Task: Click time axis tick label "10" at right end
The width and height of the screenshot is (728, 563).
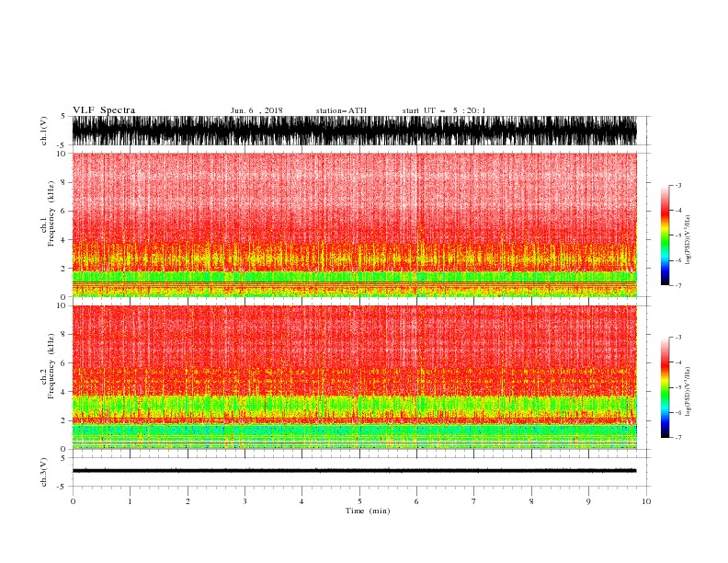Action: (x=646, y=501)
